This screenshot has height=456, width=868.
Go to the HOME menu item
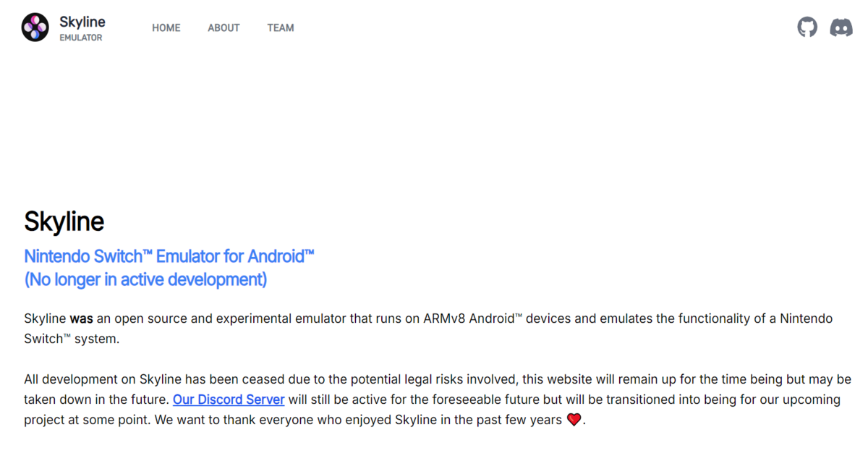click(166, 28)
